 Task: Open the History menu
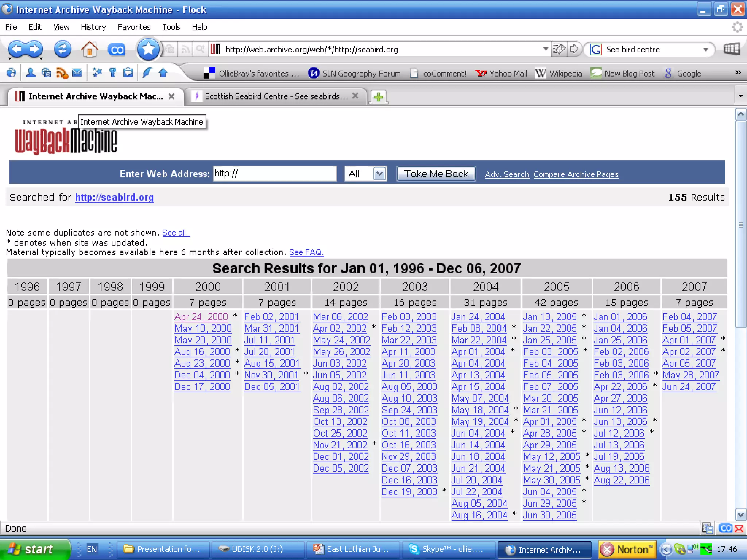click(x=93, y=27)
